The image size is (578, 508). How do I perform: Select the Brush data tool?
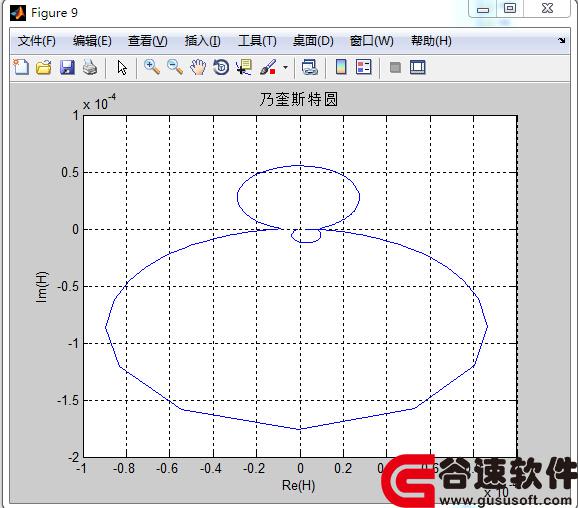(x=268, y=68)
